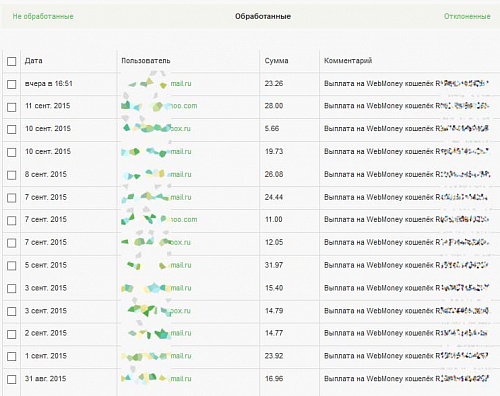The width and height of the screenshot is (500, 396).
Task: Tick the checkbox for 31 авг. 2015
Action: 12,379
